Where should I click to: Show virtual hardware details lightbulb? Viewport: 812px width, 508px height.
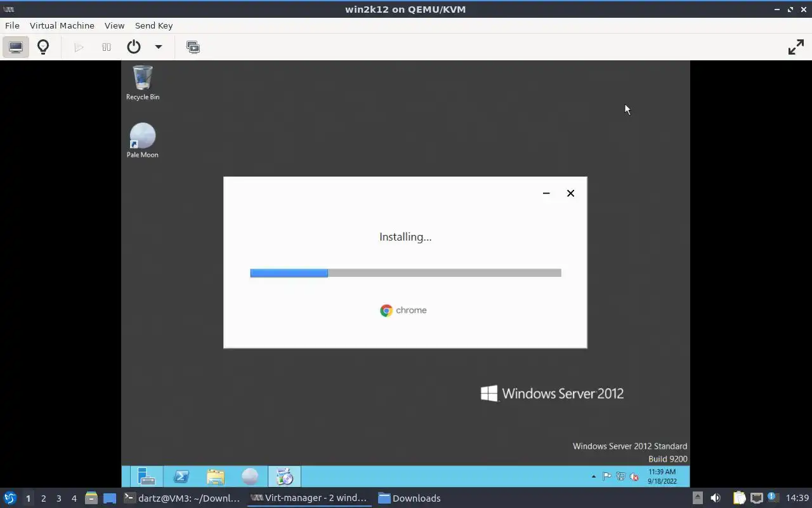(x=43, y=47)
